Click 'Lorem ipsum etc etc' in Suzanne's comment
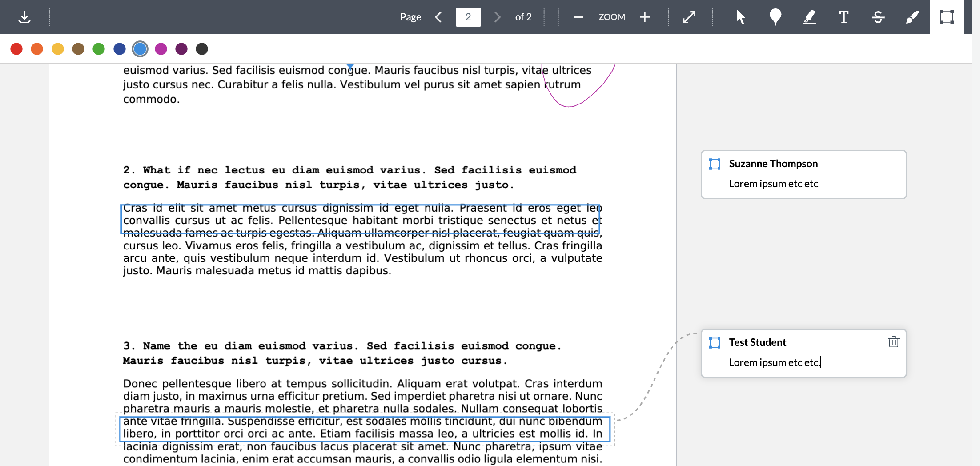This screenshot has width=980, height=466. click(773, 184)
